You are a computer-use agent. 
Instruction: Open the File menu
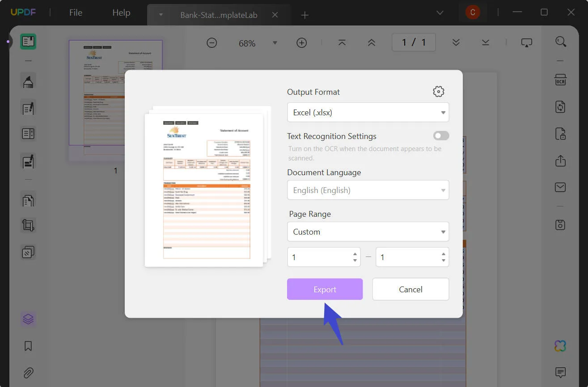(76, 13)
